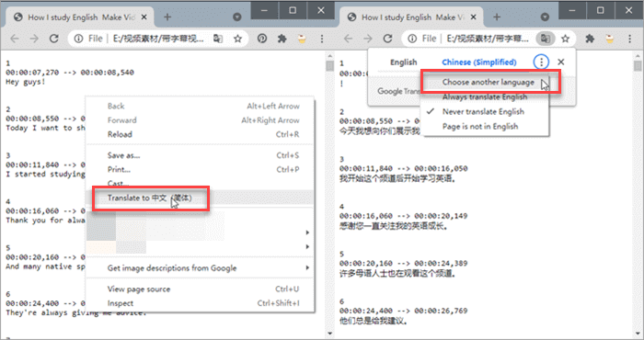Close the tab in right browser window

click(473, 17)
